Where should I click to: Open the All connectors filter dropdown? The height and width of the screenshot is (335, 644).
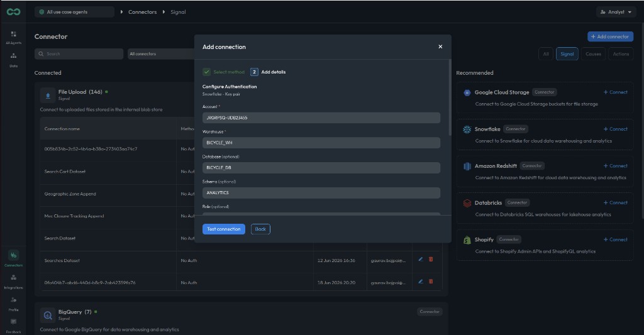pos(160,54)
